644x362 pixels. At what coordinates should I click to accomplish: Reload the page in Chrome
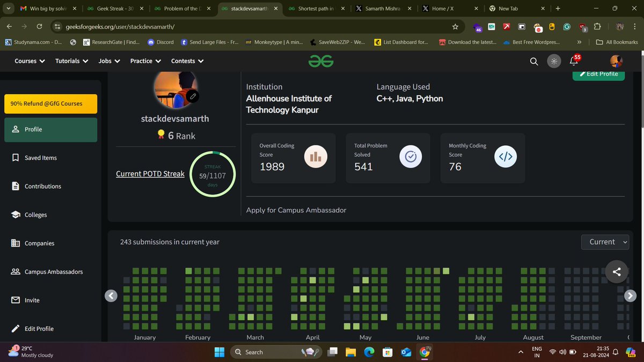[x=40, y=27]
